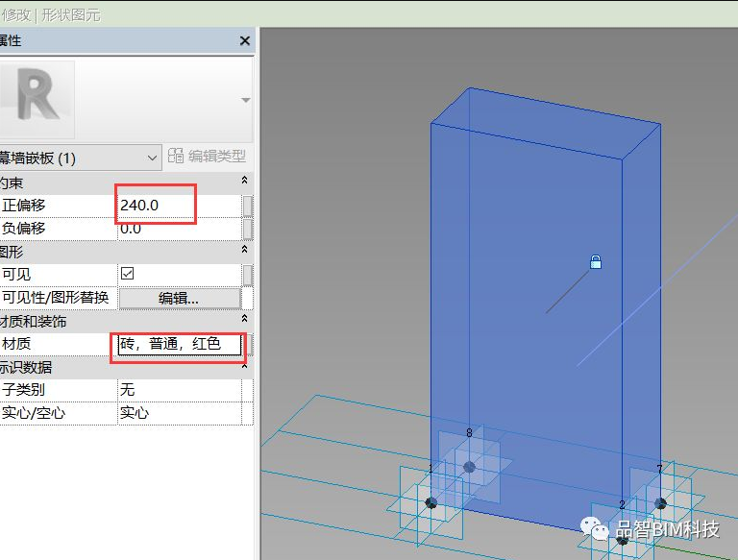
Task: Click the associate parameter button beside 负偏移
Action: [x=247, y=229]
